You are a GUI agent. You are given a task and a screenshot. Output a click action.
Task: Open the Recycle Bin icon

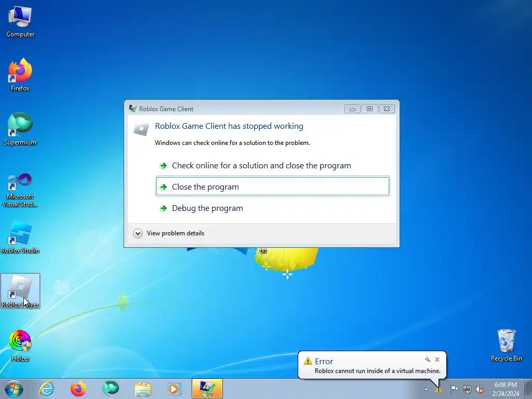coord(506,345)
